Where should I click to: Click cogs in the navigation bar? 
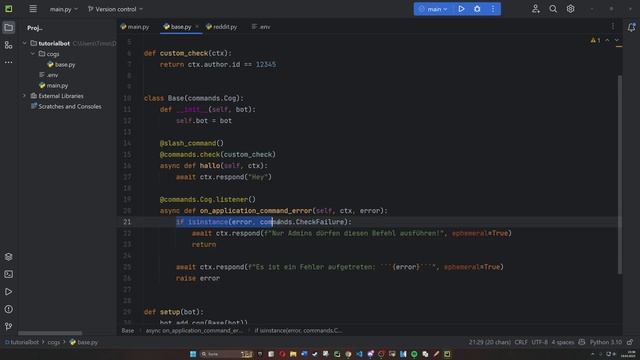(53, 342)
